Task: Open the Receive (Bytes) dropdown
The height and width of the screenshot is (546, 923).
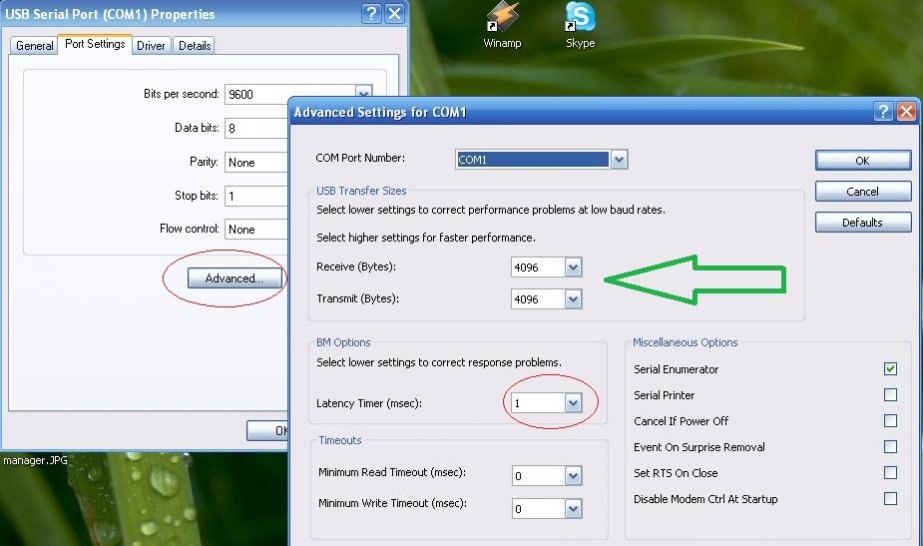Action: [573, 268]
